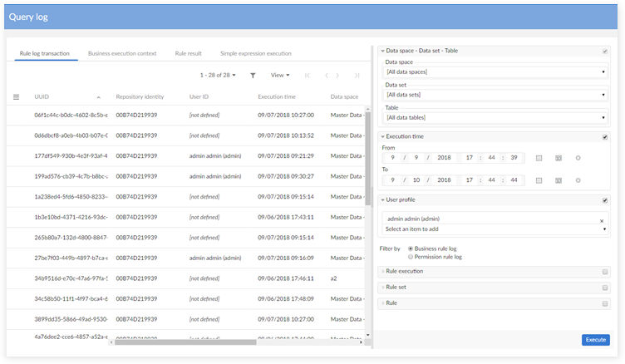
Task: Click data space cell a2
Action: click(x=333, y=278)
